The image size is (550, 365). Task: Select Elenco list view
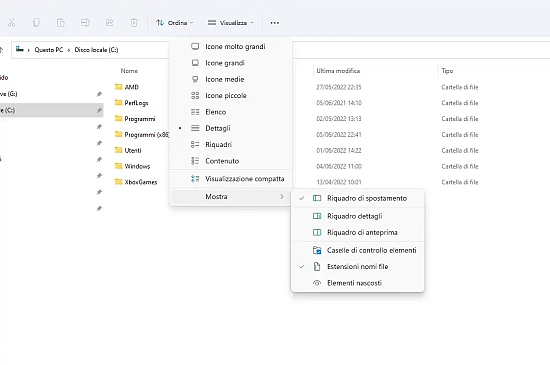231,112
